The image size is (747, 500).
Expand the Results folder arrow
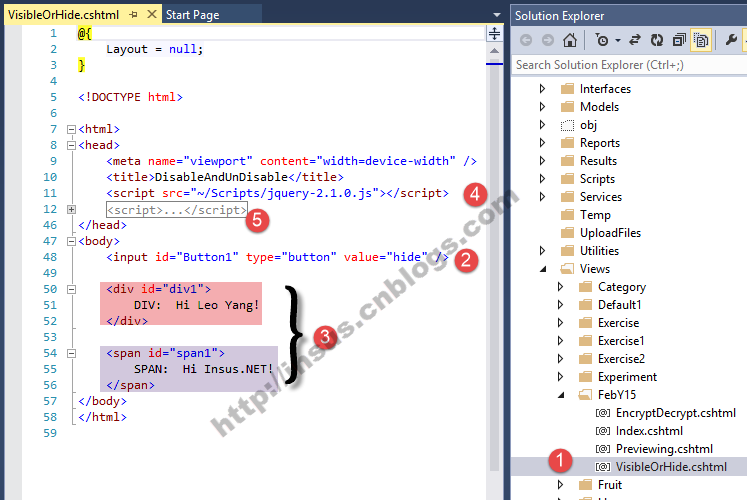(542, 161)
